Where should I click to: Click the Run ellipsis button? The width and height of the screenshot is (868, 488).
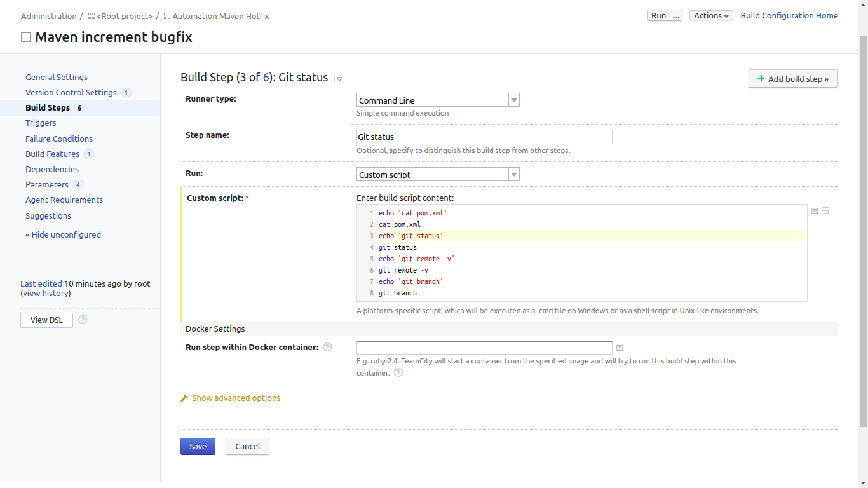[x=676, y=16]
